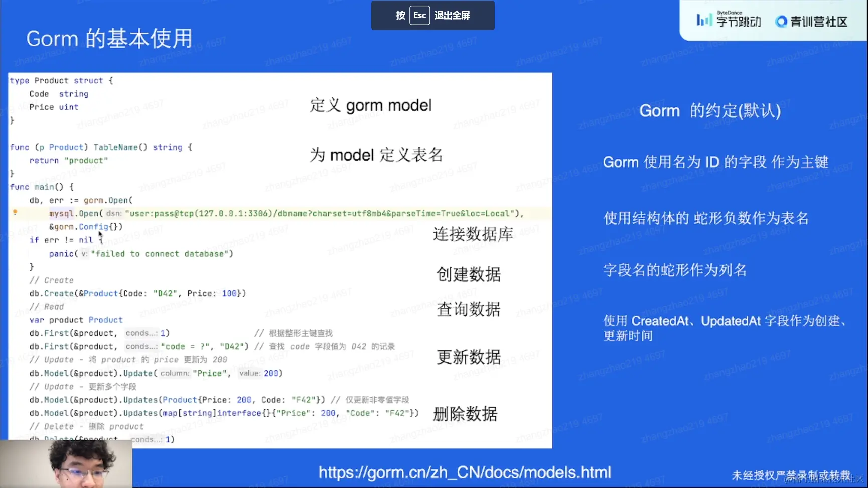Click the mysql.Open dsn connection string line
The width and height of the screenshot is (868, 488).
(286, 214)
